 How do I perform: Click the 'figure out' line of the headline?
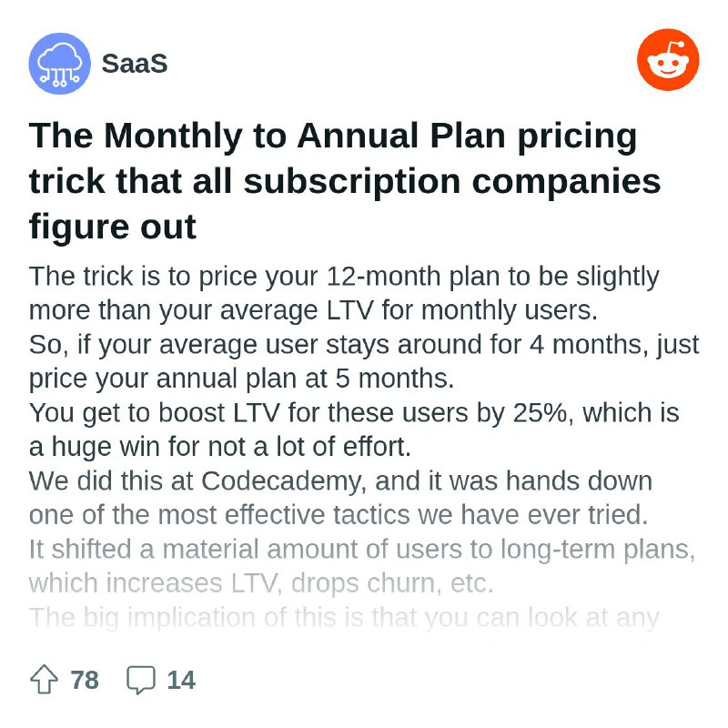(112, 227)
